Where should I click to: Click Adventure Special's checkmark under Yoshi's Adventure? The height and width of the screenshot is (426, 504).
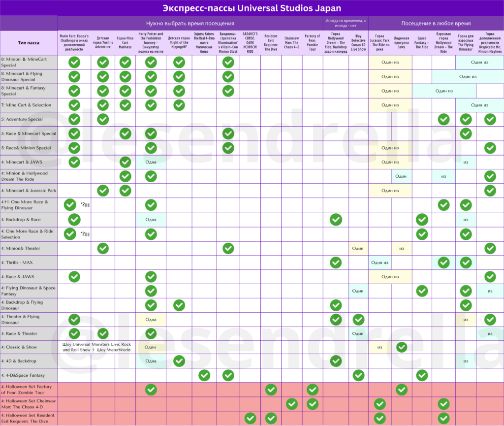point(103,119)
